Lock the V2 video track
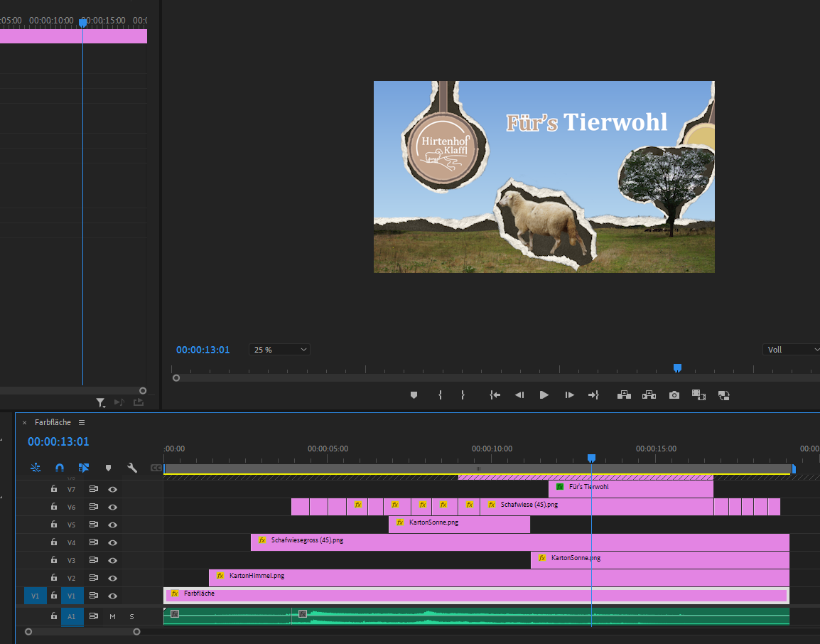The height and width of the screenshot is (644, 820). point(53,578)
